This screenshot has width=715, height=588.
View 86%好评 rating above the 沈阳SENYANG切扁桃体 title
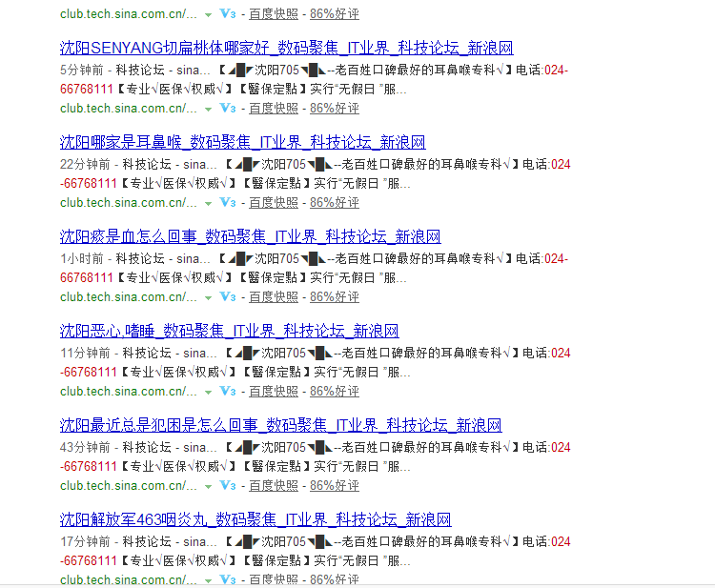pos(335,14)
